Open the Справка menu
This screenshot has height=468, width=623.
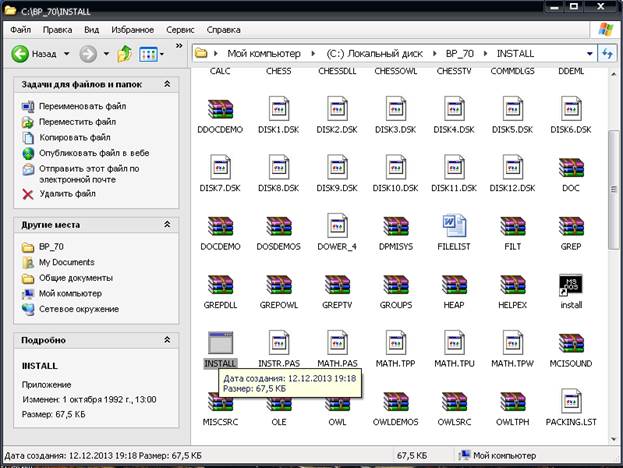coord(223,30)
